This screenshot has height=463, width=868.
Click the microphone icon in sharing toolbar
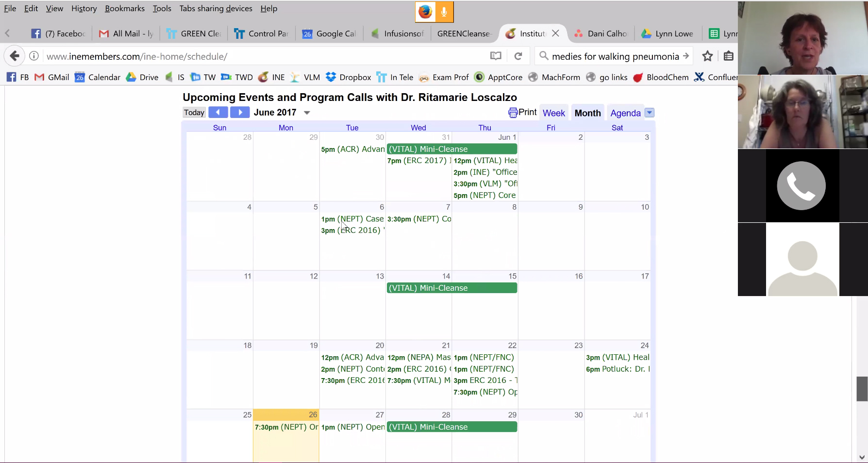pos(444,12)
